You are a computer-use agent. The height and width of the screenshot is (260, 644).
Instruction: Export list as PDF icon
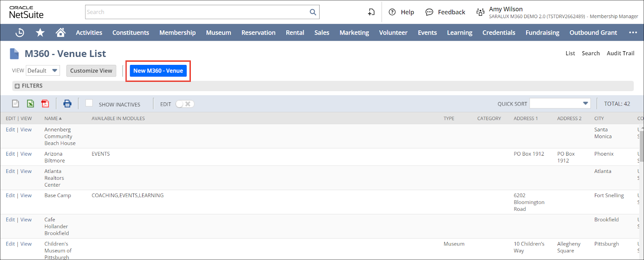(x=45, y=104)
